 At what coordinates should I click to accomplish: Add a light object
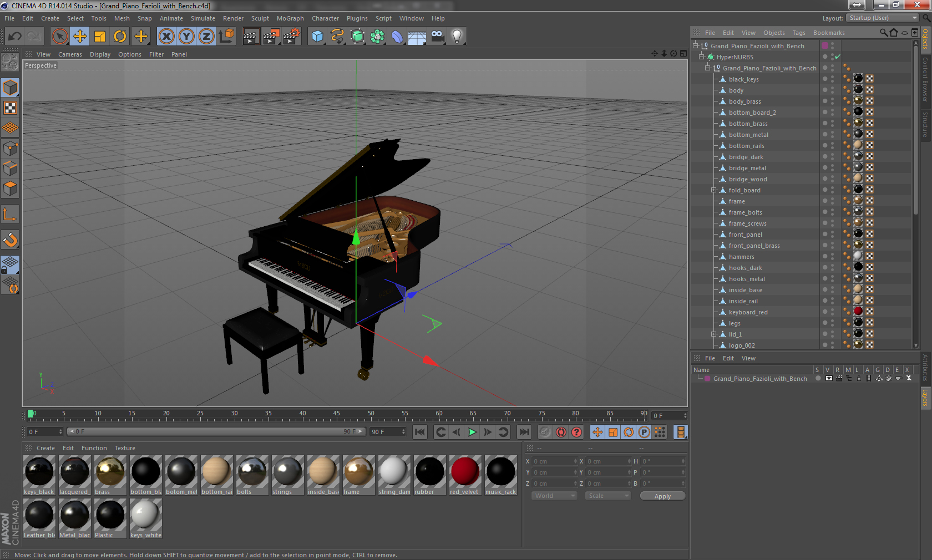[457, 37]
